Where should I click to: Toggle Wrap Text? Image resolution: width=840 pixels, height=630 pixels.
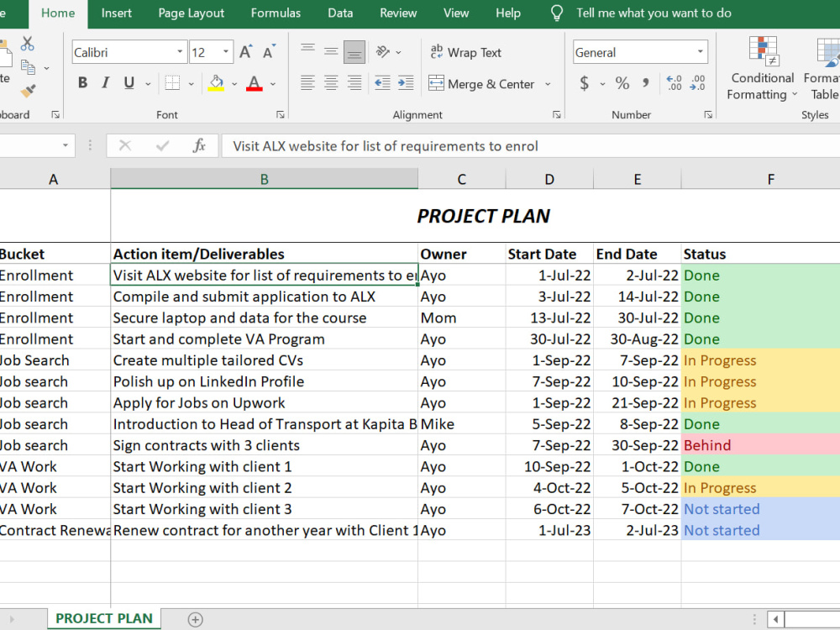(465, 52)
